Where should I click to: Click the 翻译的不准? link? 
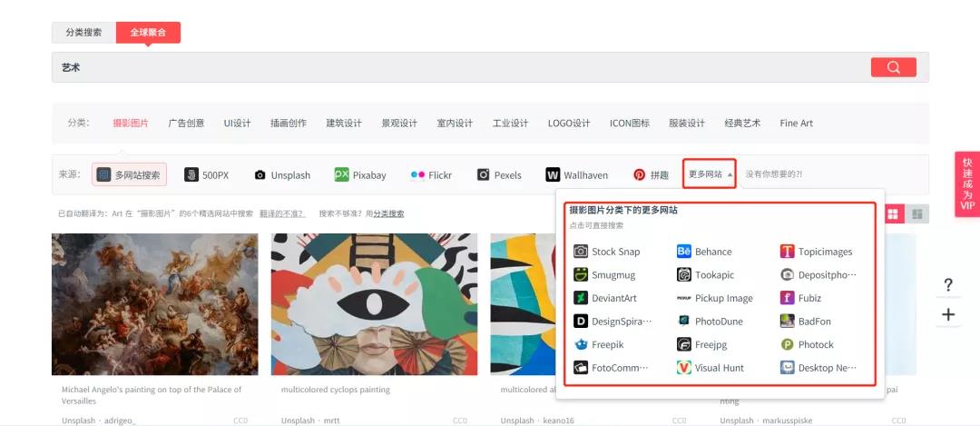(282, 214)
